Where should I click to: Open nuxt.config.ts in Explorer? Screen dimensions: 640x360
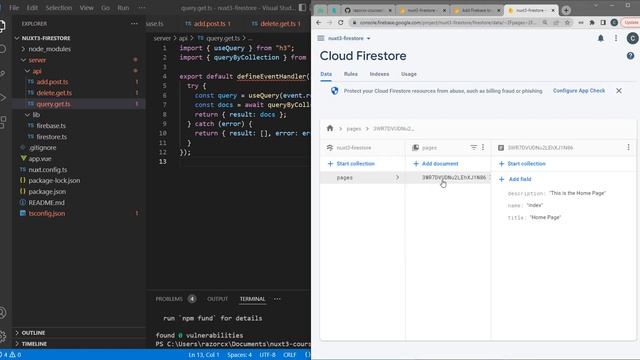tap(48, 169)
